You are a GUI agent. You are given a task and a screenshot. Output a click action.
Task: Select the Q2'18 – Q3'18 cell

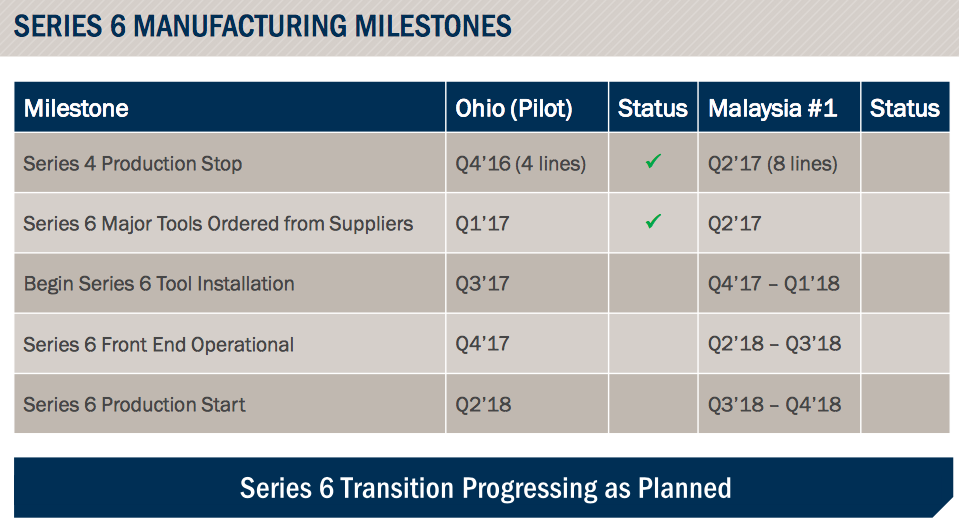(775, 344)
